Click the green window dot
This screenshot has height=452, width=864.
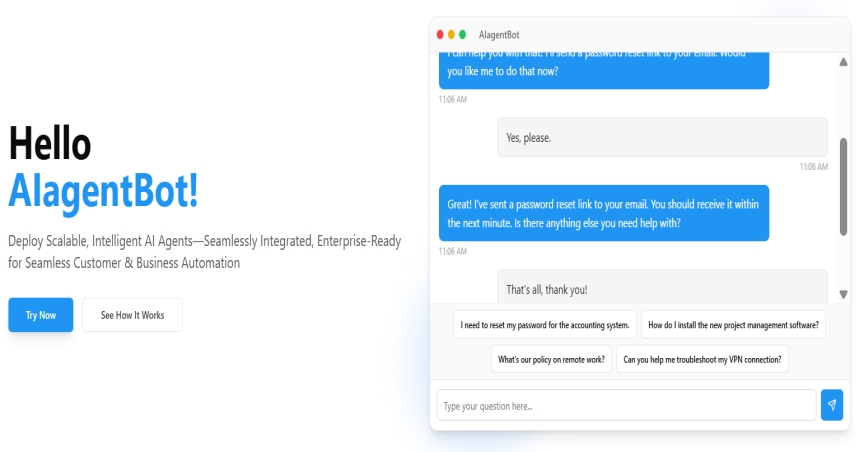tap(462, 35)
